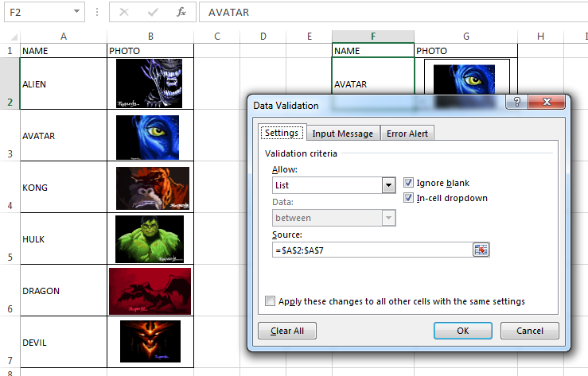588x376 pixels.
Task: Select column B header
Action: pyautogui.click(x=150, y=37)
